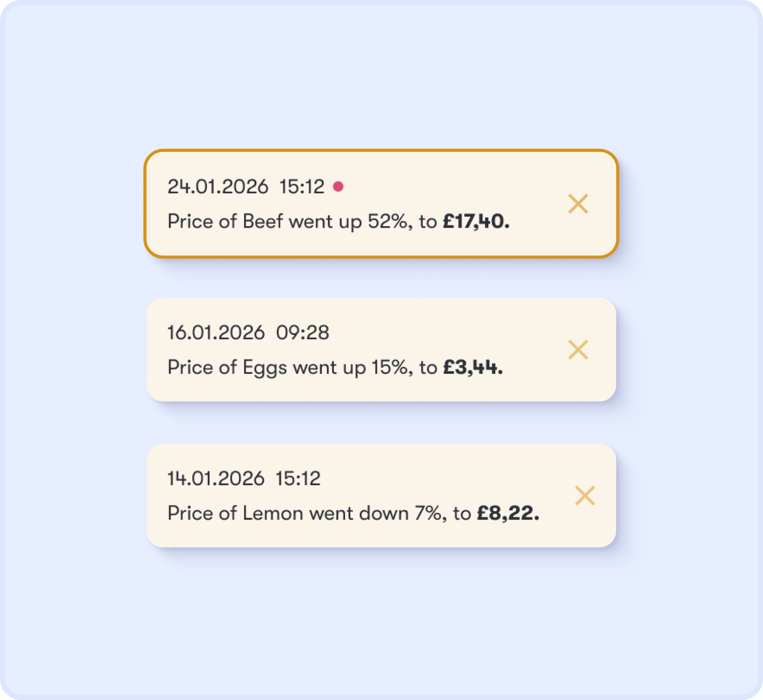Click the 7% figure in Lemon alert
Image resolution: width=763 pixels, height=700 pixels.
coord(428,513)
